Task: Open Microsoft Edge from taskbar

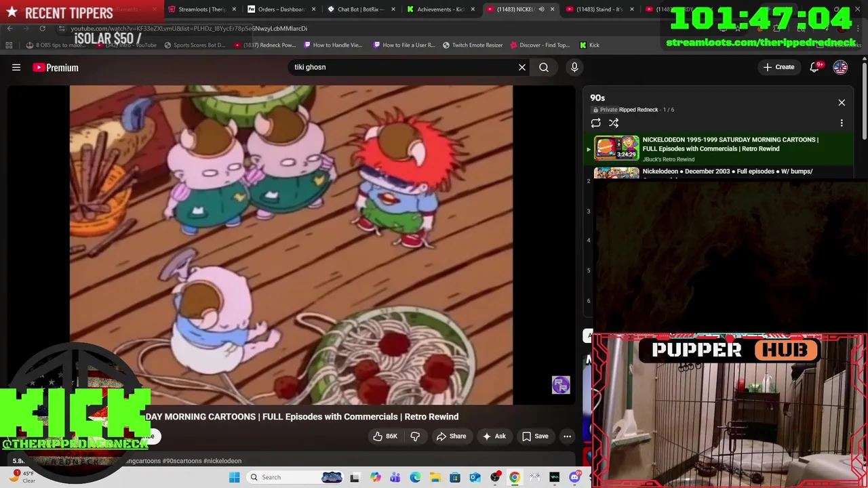Action: (415, 477)
